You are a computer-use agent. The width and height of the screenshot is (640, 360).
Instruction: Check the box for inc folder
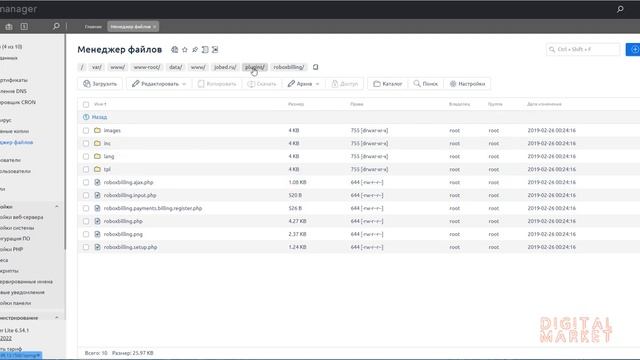86,143
